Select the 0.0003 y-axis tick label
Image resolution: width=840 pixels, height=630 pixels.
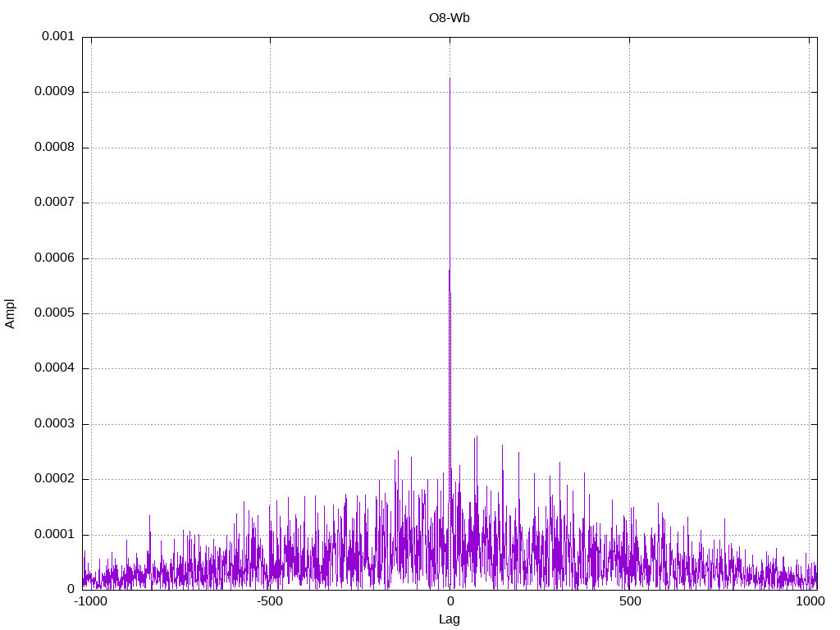pyautogui.click(x=54, y=424)
